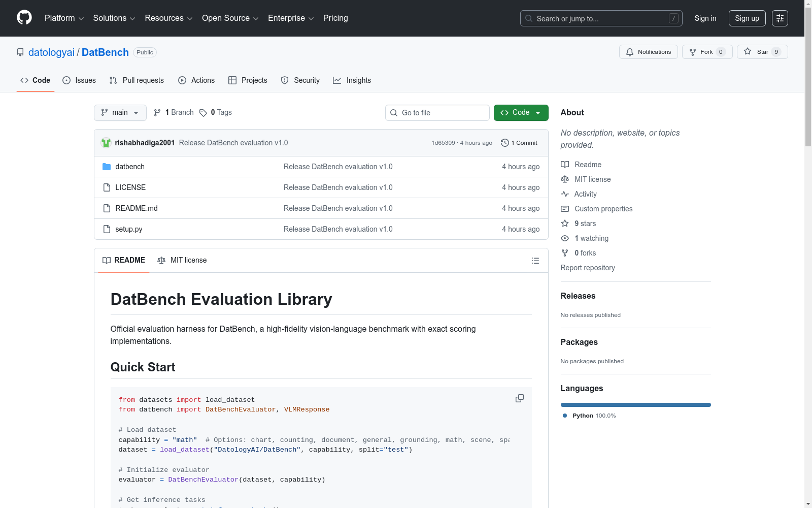
Task: Open the Pricing page link
Action: 335,18
